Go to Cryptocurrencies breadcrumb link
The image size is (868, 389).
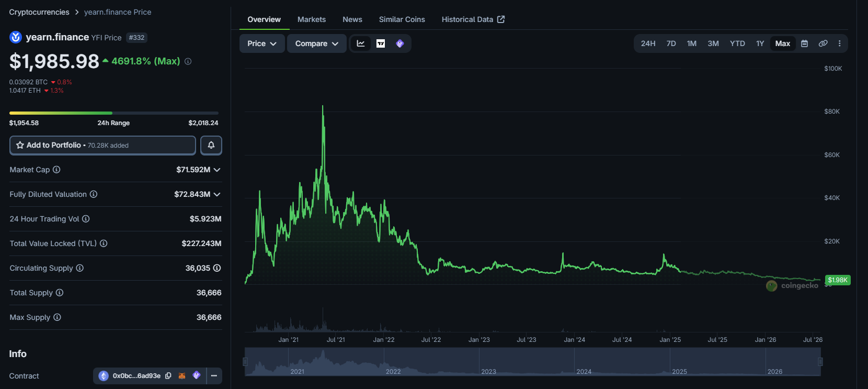click(39, 12)
